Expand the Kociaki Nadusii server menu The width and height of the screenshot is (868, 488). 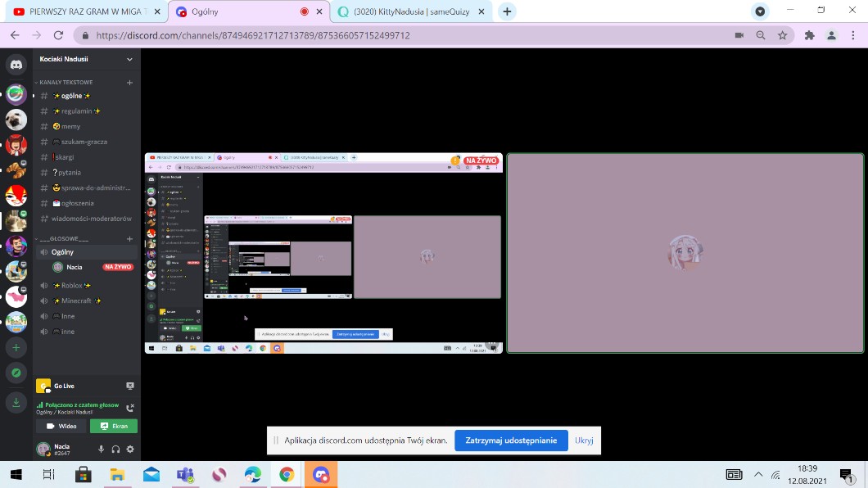129,59
